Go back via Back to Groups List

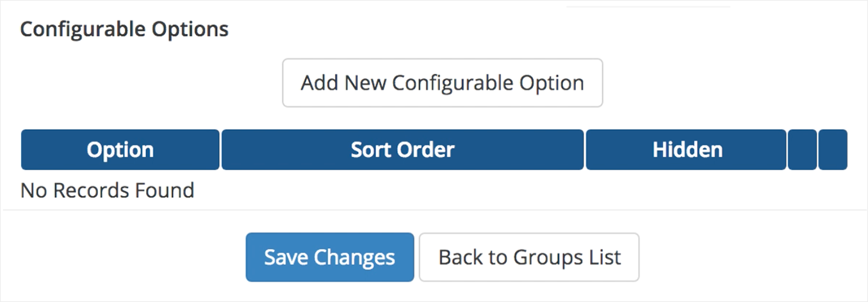point(529,257)
